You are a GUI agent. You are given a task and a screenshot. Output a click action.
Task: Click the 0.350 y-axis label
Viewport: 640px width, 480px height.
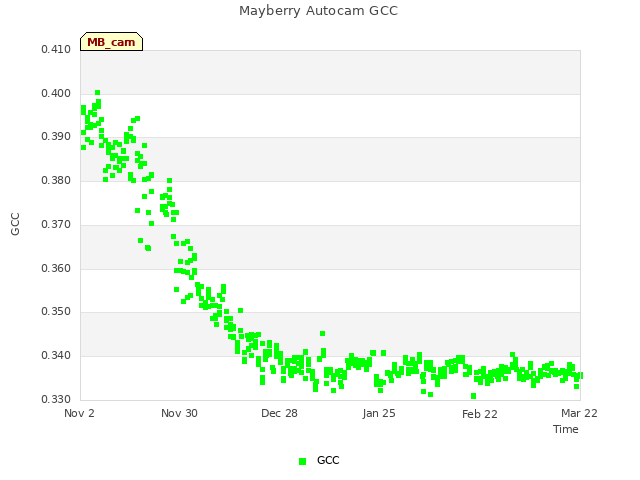56,311
